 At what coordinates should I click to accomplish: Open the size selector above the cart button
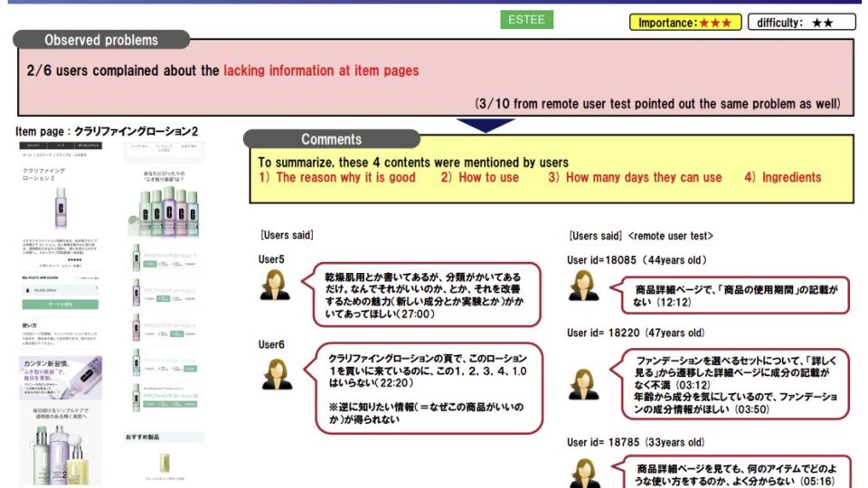61,290
